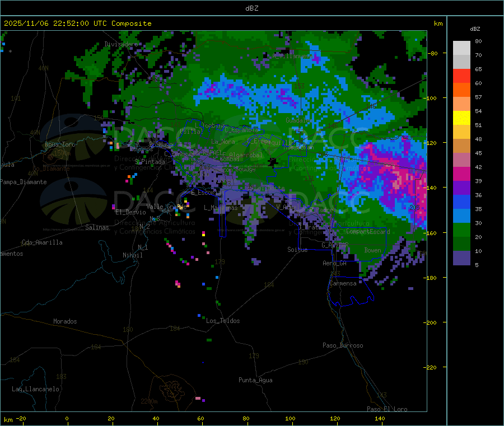Select the 'Aero_GA' location label

coord(335,264)
